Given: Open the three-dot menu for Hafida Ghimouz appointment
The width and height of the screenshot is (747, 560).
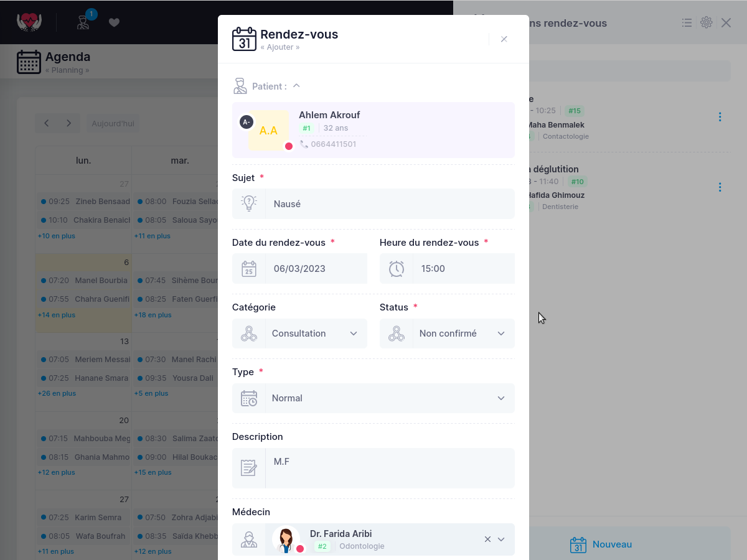Looking at the screenshot, I should click(720, 187).
